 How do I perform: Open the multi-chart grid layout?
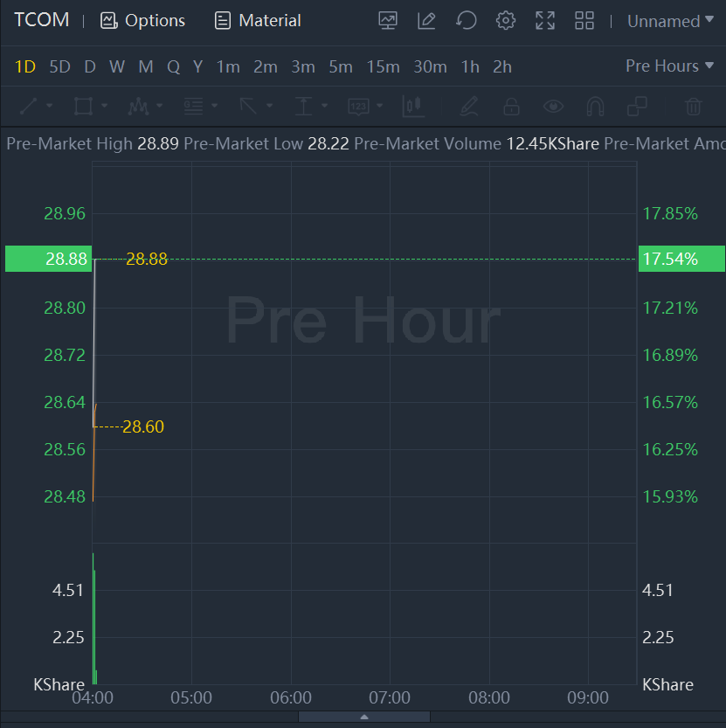(x=584, y=21)
